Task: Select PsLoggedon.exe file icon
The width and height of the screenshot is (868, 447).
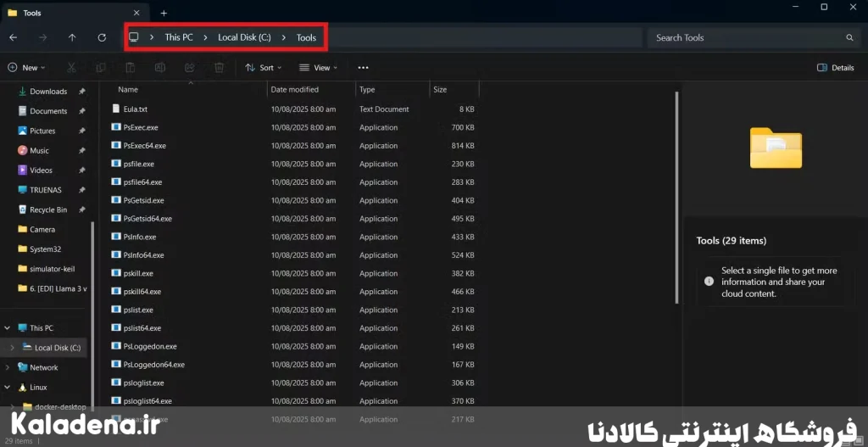Action: [x=115, y=346]
